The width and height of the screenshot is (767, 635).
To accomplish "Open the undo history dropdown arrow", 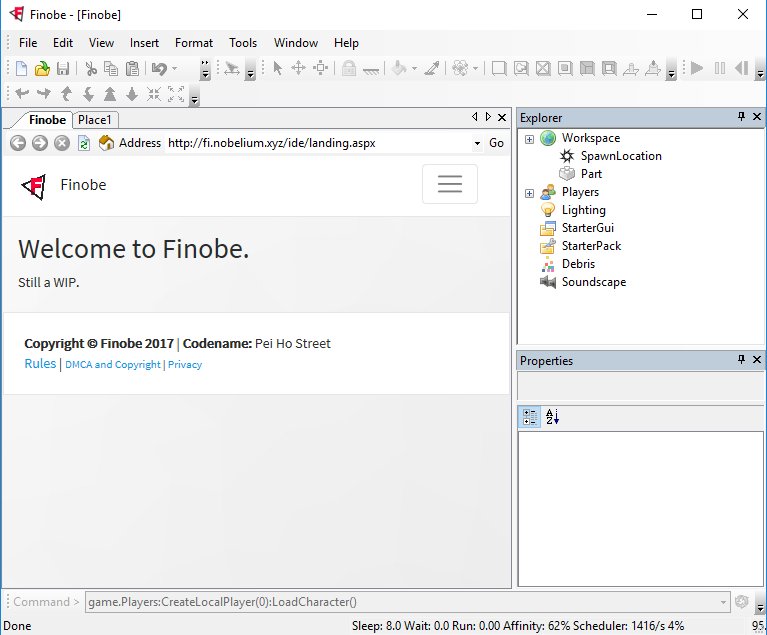I will click(175, 68).
